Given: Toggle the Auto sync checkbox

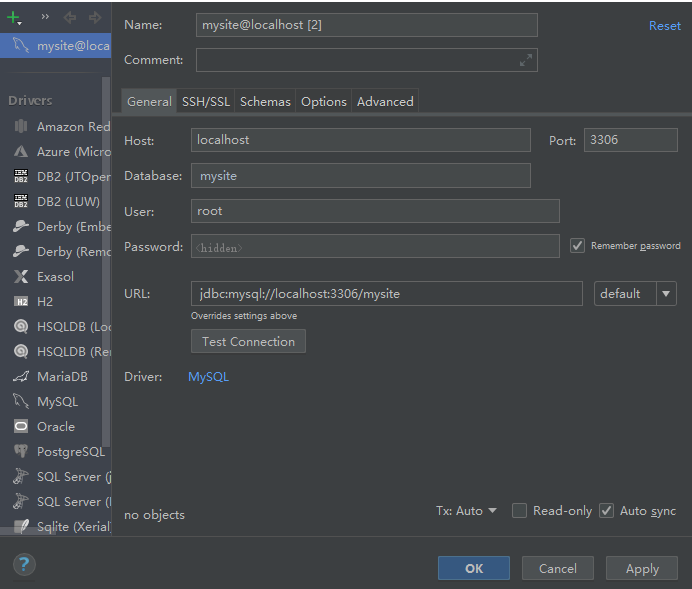Looking at the screenshot, I should point(606,510).
